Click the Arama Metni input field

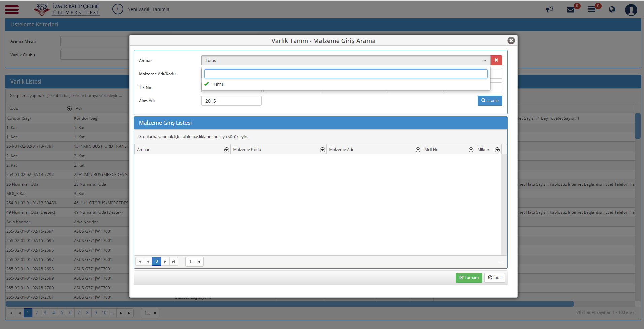coord(95,41)
